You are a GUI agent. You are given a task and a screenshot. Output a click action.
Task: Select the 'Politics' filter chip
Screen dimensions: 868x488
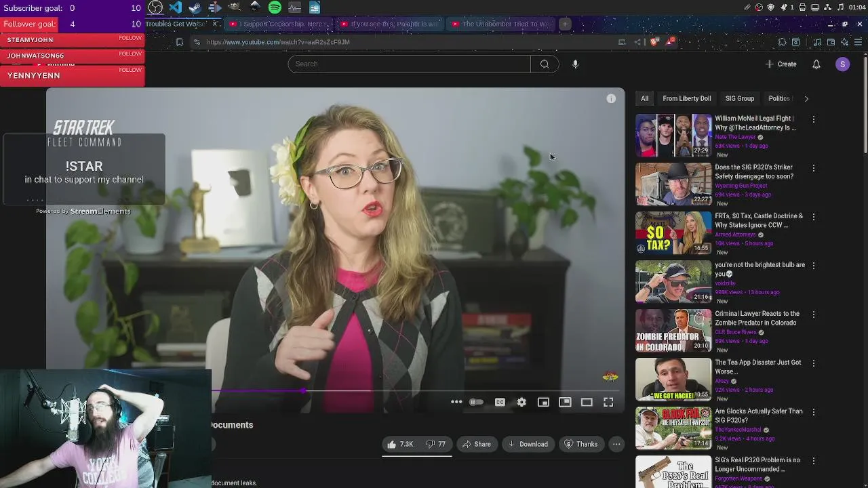click(778, 99)
